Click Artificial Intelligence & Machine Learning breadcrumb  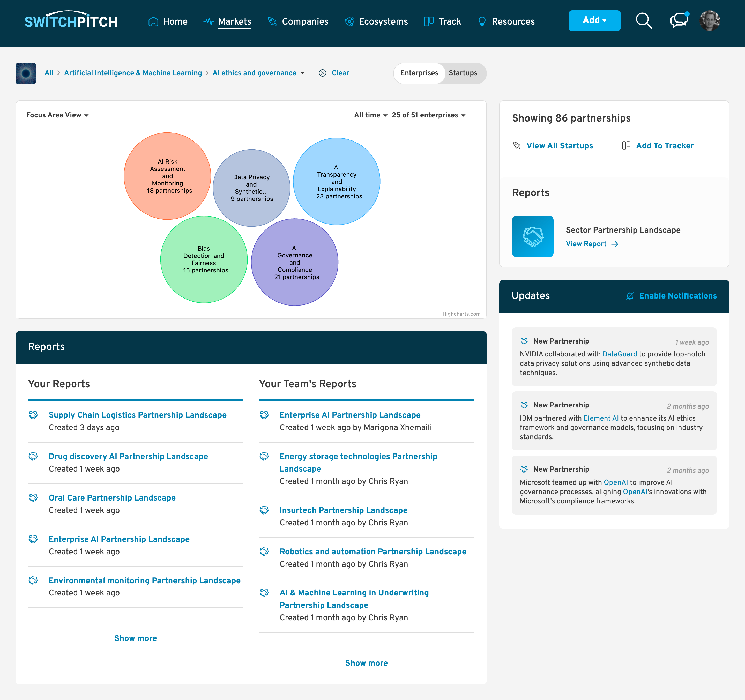click(133, 73)
